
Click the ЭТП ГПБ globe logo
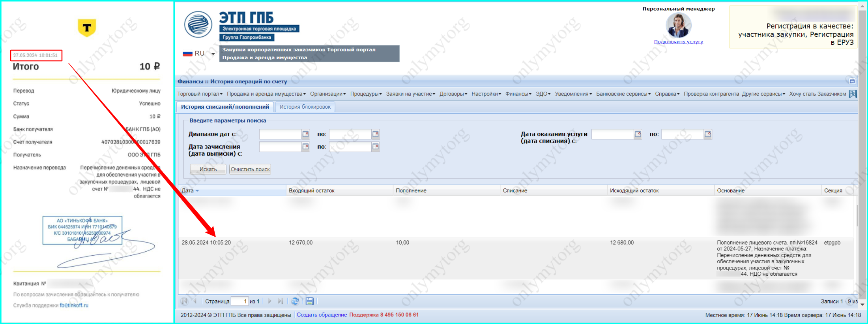198,24
